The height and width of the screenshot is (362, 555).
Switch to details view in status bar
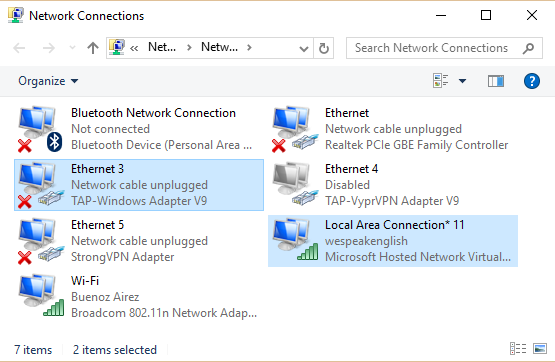tap(518, 349)
